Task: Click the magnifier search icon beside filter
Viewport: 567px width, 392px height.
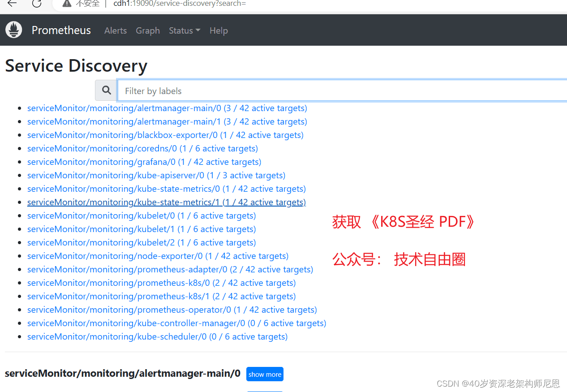Action: click(x=107, y=90)
